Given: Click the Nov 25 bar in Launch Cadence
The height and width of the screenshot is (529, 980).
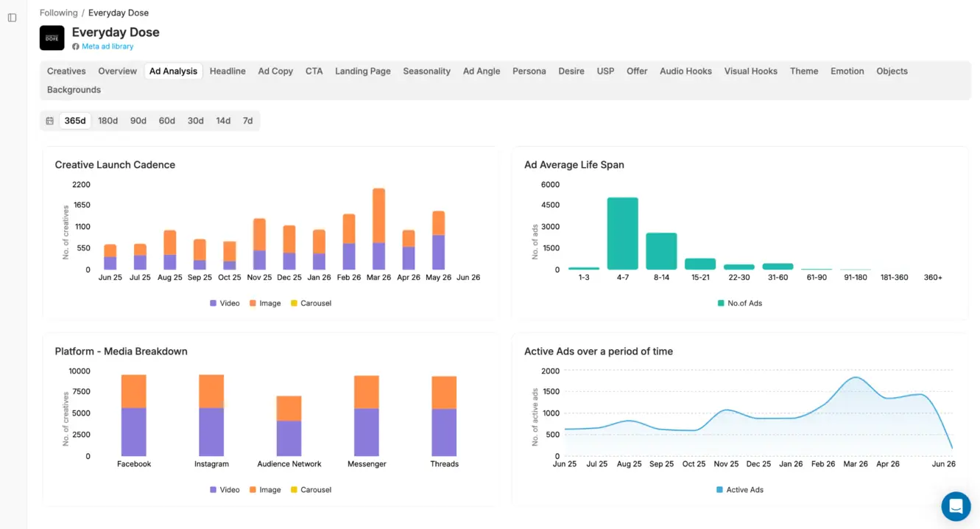Looking at the screenshot, I should click(259, 244).
